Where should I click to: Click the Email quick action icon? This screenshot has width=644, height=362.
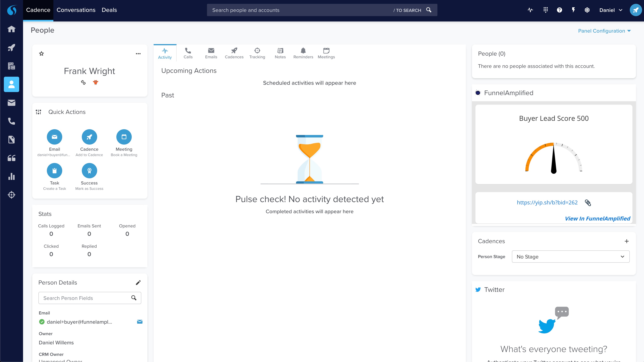click(55, 137)
